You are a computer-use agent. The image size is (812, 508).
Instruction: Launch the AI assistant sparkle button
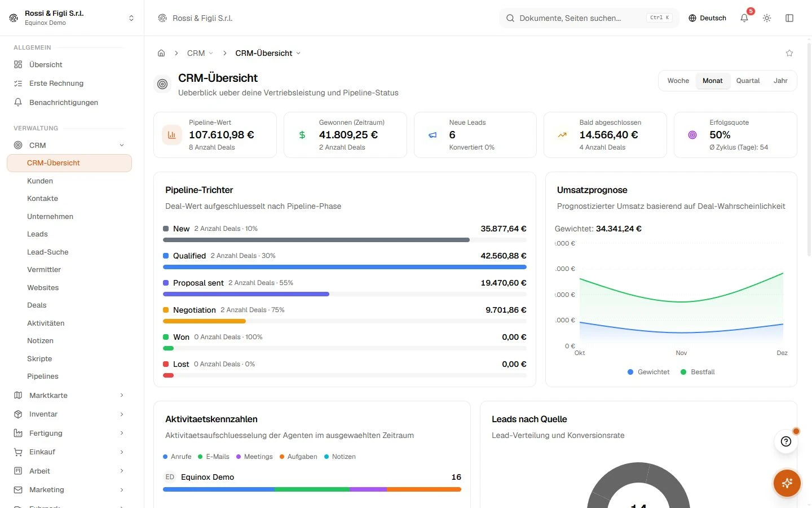[787, 483]
